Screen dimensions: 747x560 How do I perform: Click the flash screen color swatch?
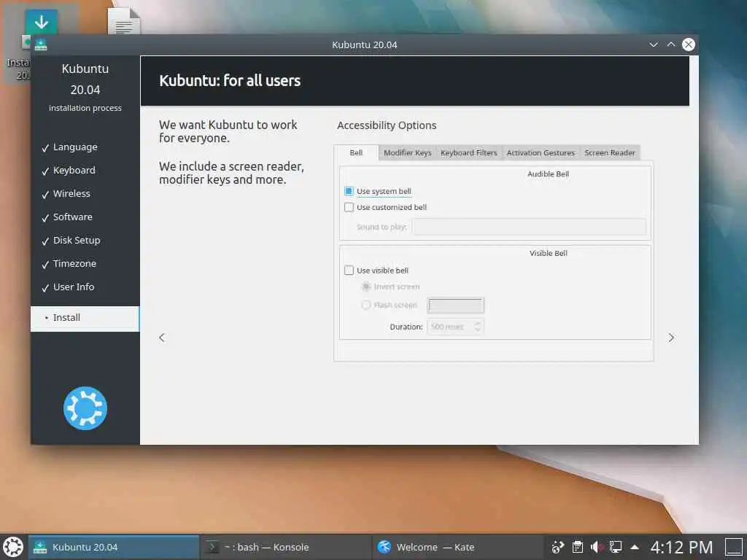click(x=455, y=306)
